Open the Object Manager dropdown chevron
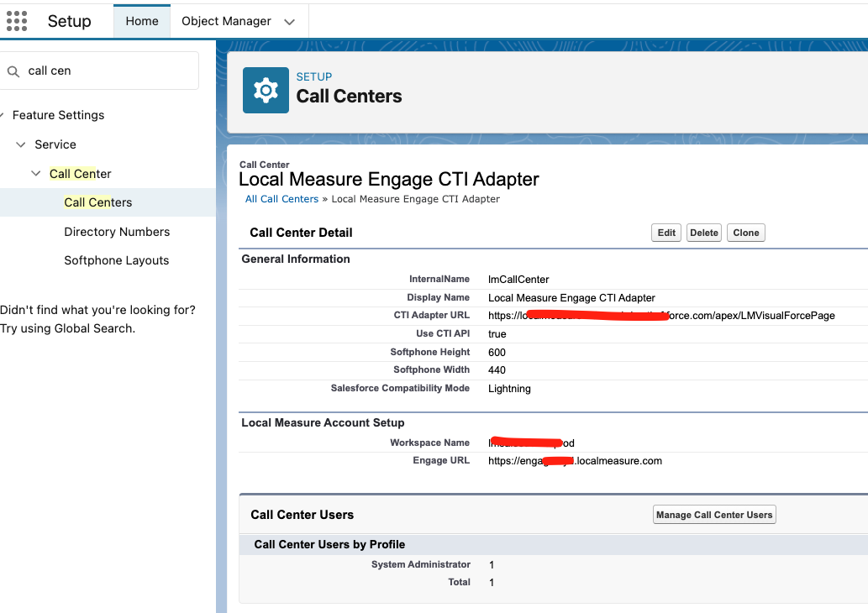This screenshot has height=613, width=868. 290,22
